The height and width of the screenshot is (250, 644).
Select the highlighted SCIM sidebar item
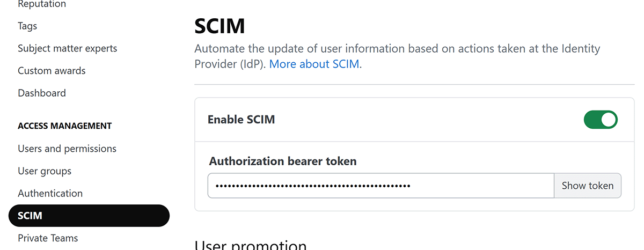tap(89, 216)
